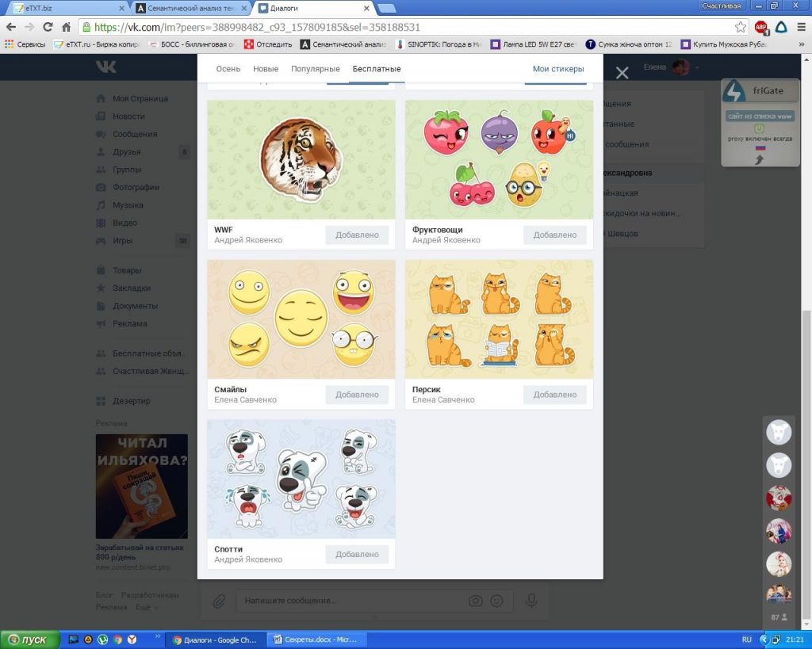
Task: Click the message input field
Action: [349, 601]
